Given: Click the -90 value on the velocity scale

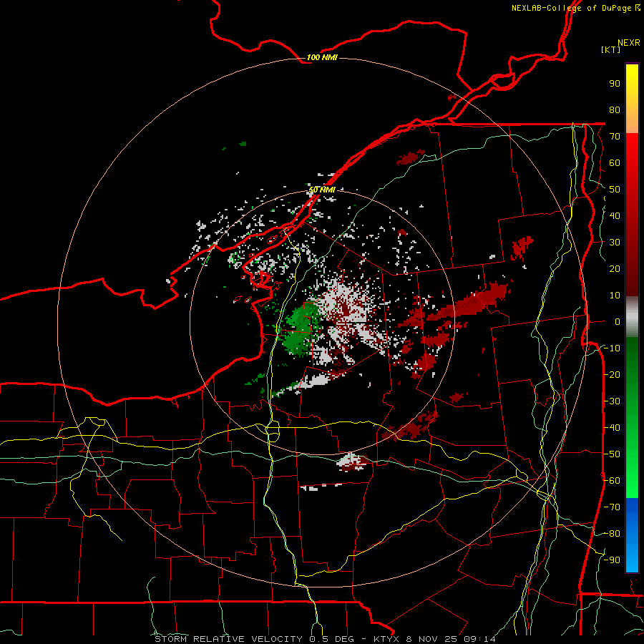Looking at the screenshot, I should tap(612, 560).
